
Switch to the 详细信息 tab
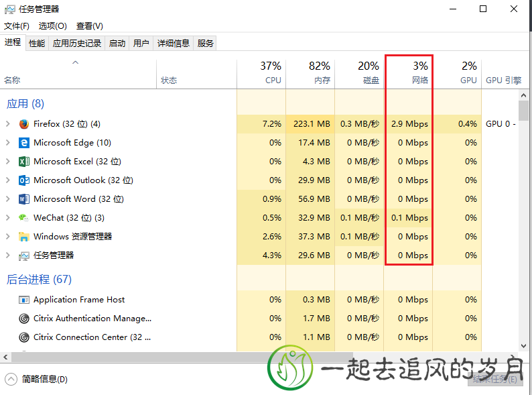pyautogui.click(x=173, y=43)
